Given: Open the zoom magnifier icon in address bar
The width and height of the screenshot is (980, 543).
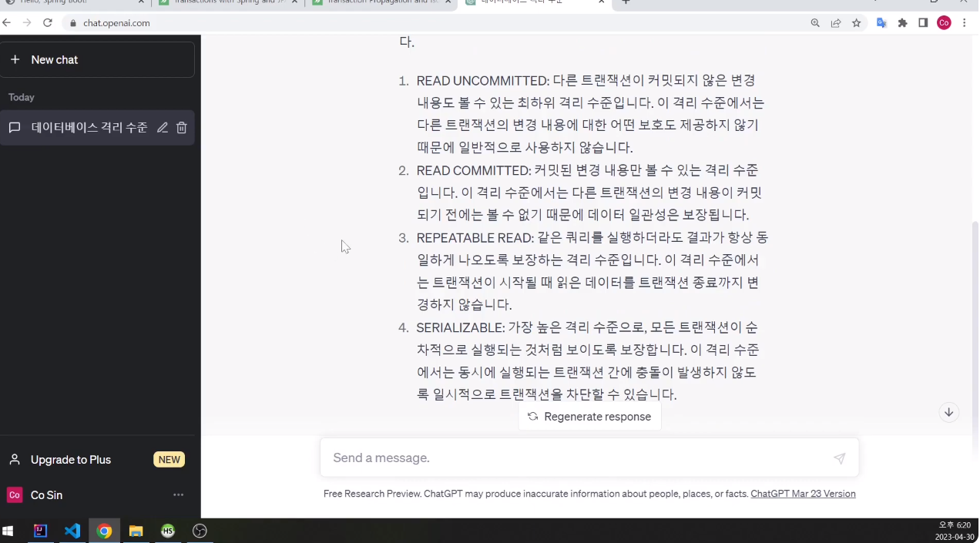Looking at the screenshot, I should (x=815, y=23).
